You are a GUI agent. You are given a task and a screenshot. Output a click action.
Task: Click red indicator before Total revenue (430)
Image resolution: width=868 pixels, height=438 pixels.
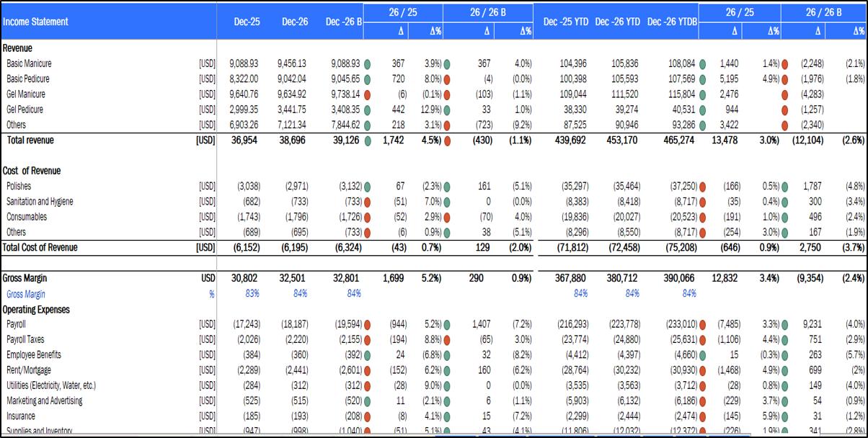(448, 140)
